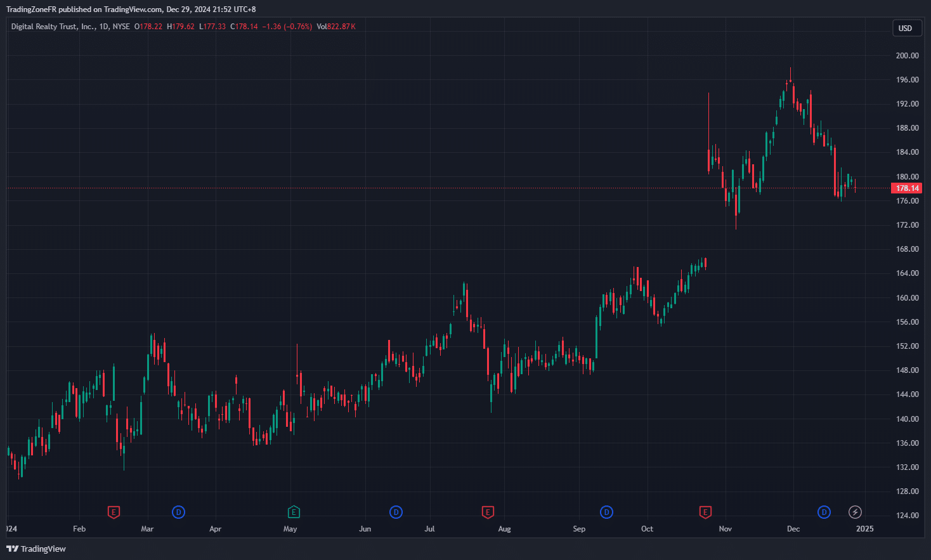Click the late-October earnings marker
This screenshot has height=560, width=931.
pyautogui.click(x=705, y=512)
